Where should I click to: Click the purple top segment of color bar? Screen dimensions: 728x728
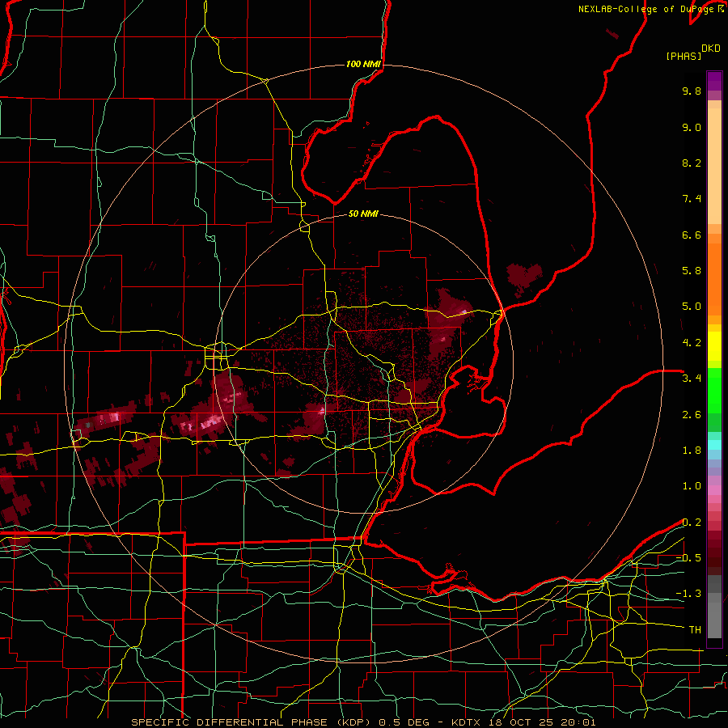coord(714,81)
